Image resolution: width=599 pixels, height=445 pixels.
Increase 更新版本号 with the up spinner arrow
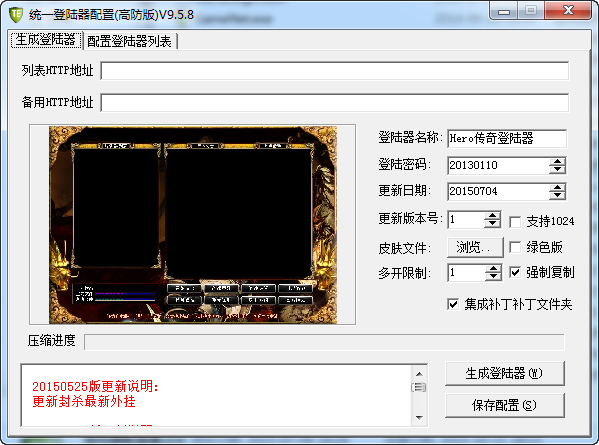[492, 216]
